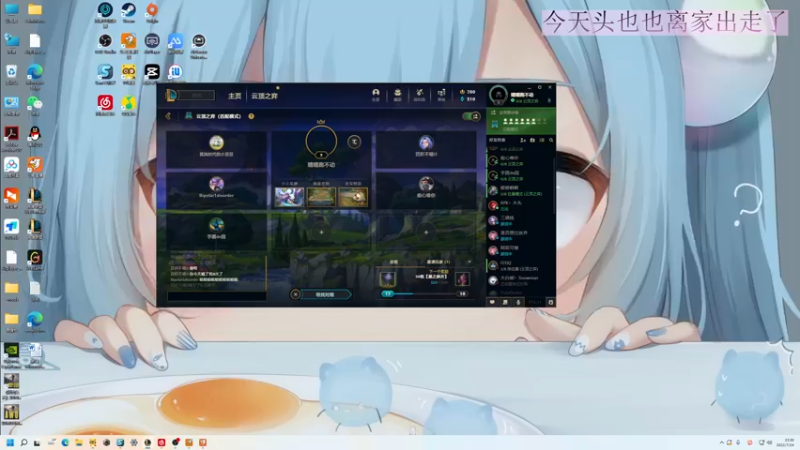This screenshot has width=800, height=450.
Task: Open the loot crafting icon in navigation
Action: (419, 95)
